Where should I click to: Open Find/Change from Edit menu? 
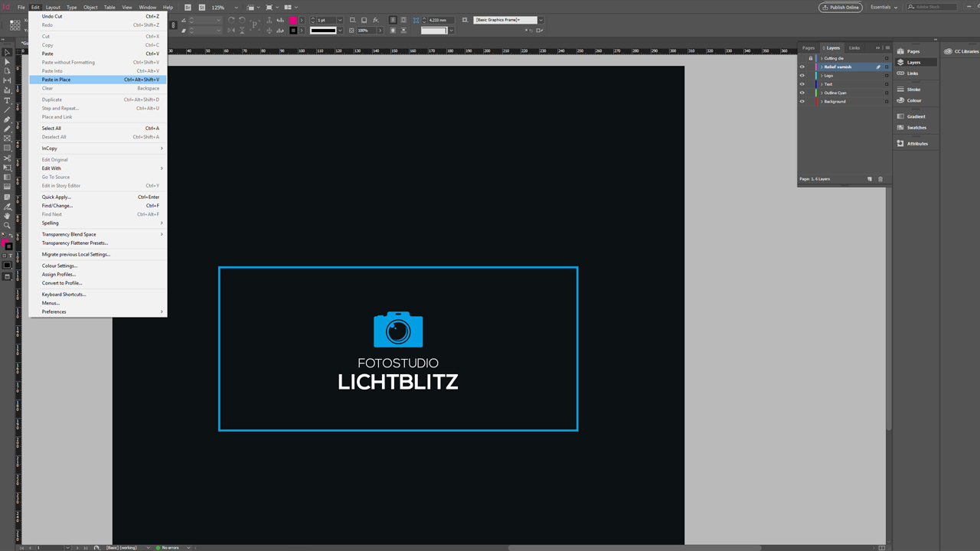tap(97, 205)
